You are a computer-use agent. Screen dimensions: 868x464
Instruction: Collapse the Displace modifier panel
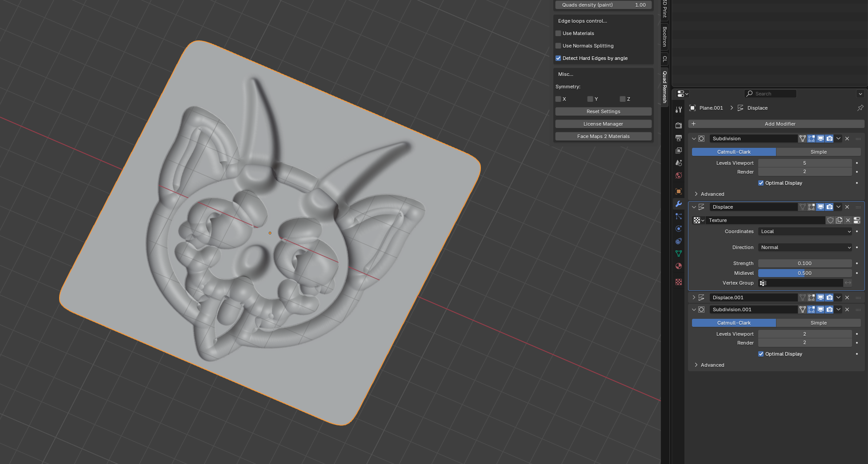point(694,207)
